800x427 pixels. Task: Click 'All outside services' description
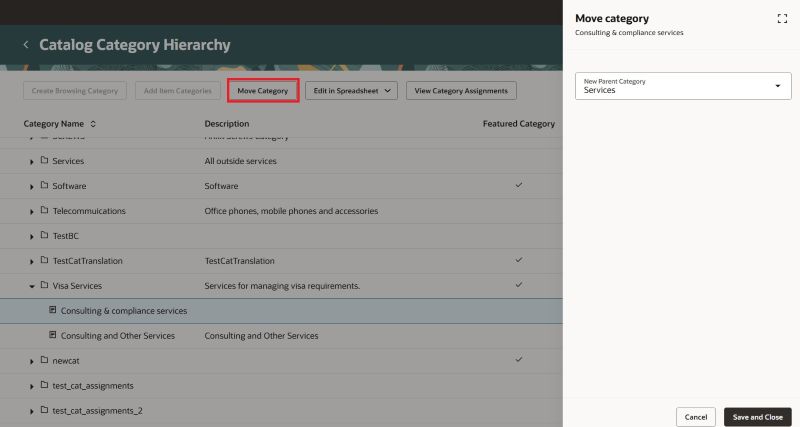click(x=240, y=161)
